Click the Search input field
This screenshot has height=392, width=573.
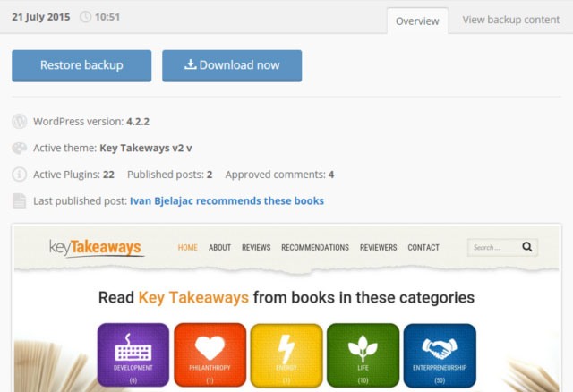point(493,247)
